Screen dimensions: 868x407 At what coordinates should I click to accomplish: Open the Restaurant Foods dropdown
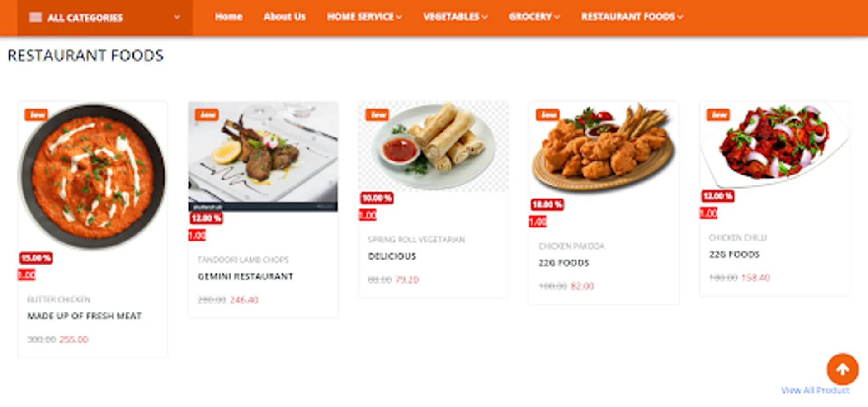(632, 17)
